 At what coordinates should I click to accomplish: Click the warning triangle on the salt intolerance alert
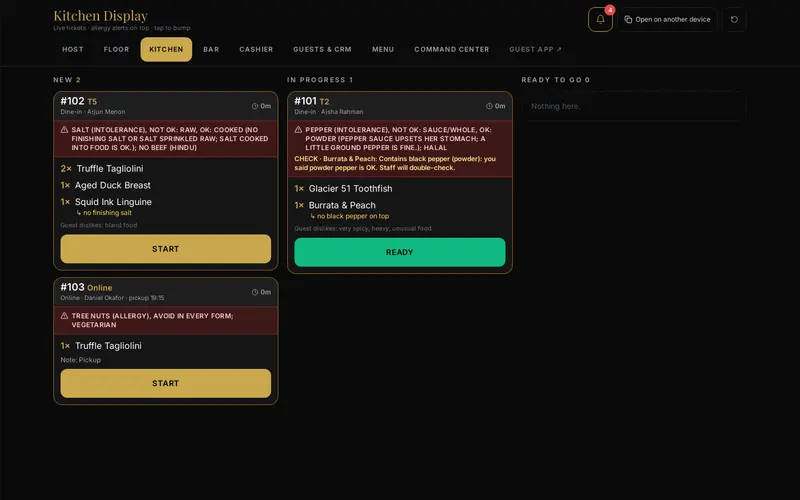tap(64, 130)
